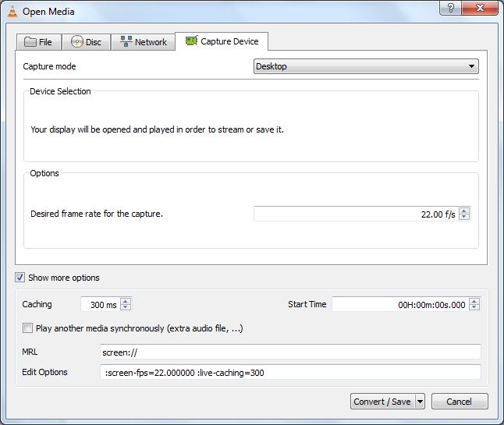Image resolution: width=504 pixels, height=425 pixels.
Task: Expand the Convert / Save arrow menu
Action: pyautogui.click(x=420, y=402)
